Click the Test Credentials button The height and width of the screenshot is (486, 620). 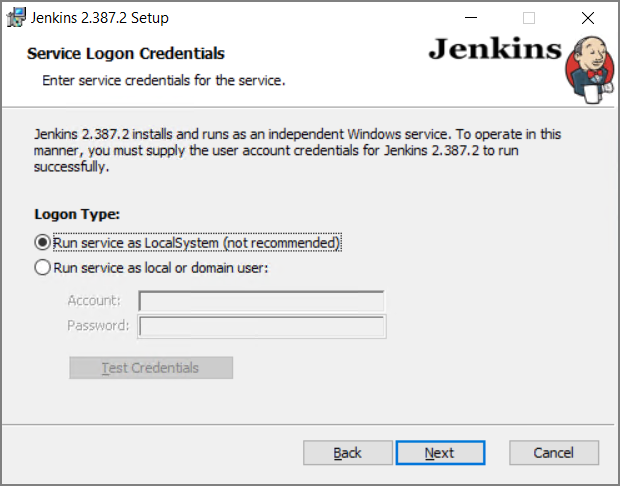pos(151,368)
